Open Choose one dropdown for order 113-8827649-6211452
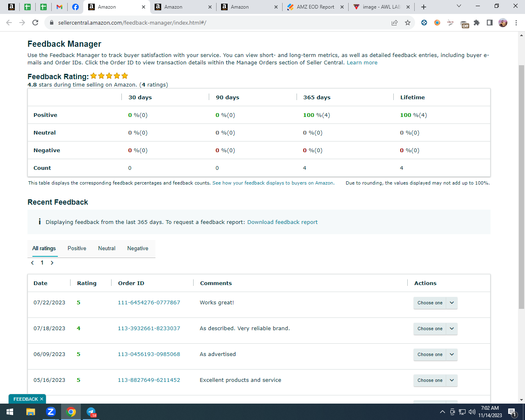 (x=435, y=380)
